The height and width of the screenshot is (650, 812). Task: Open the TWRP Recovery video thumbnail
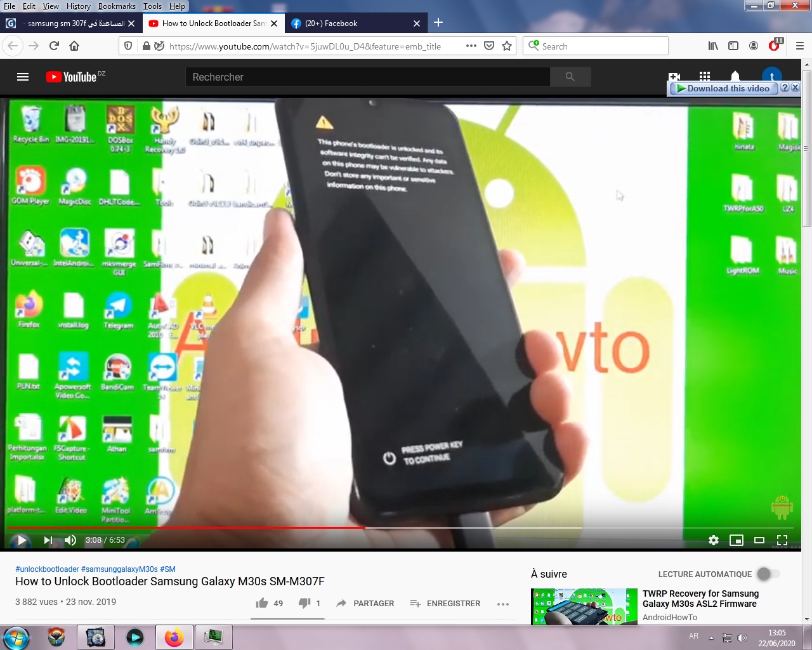pos(584,606)
